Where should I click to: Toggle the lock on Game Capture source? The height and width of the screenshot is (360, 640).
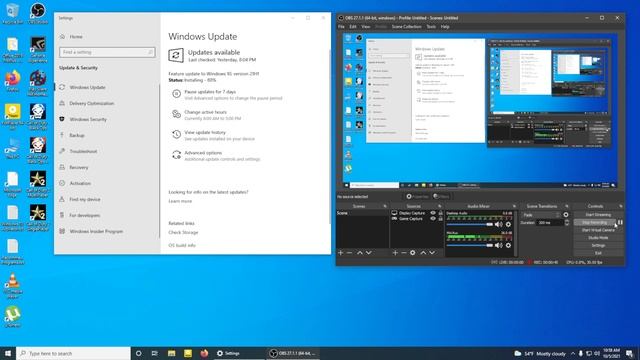[440, 219]
